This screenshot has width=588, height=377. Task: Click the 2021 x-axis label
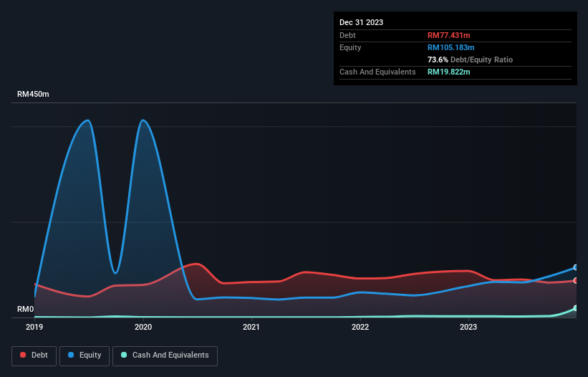(x=251, y=327)
